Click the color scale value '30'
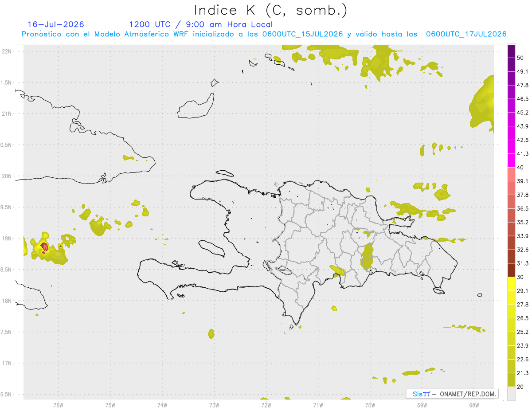 (521, 277)
